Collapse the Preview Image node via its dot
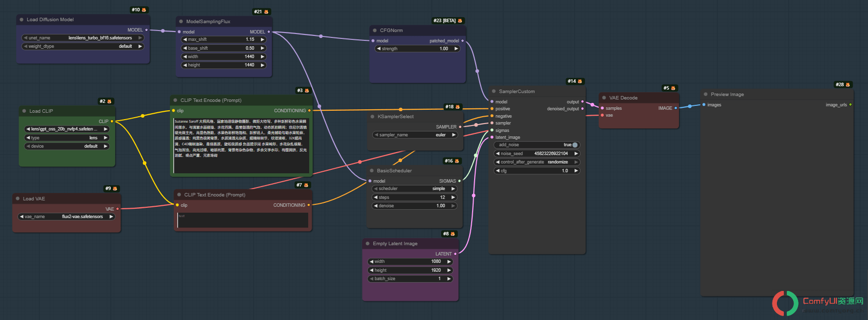 [706, 95]
